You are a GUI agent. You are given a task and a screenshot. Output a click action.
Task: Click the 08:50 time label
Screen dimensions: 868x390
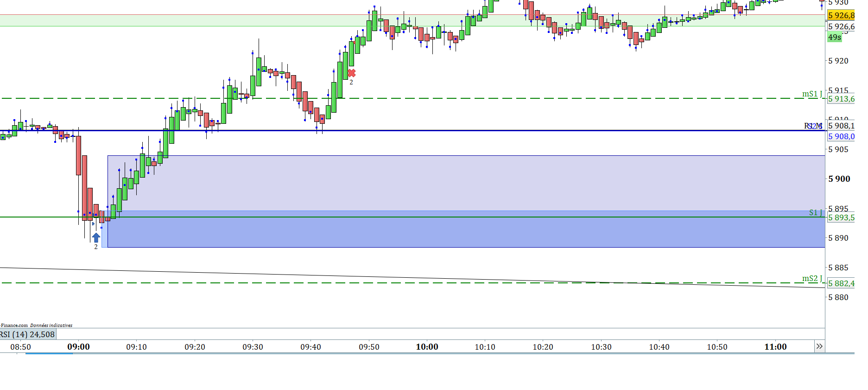tap(20, 347)
